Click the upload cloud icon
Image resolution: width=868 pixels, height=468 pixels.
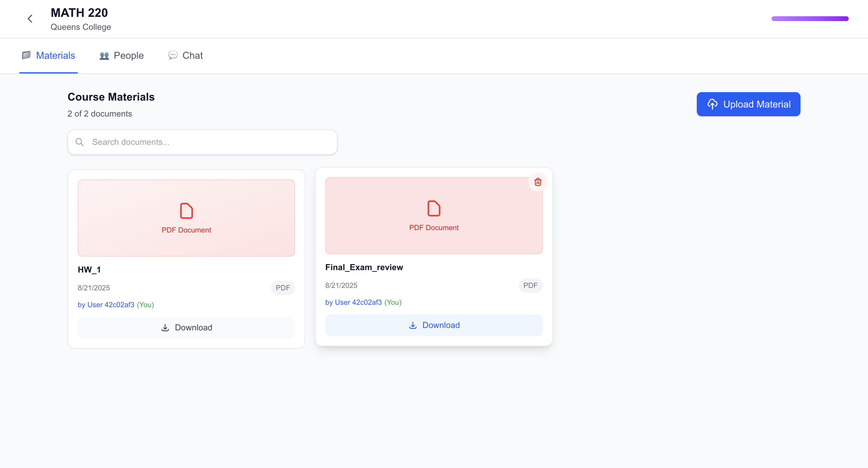(x=712, y=105)
